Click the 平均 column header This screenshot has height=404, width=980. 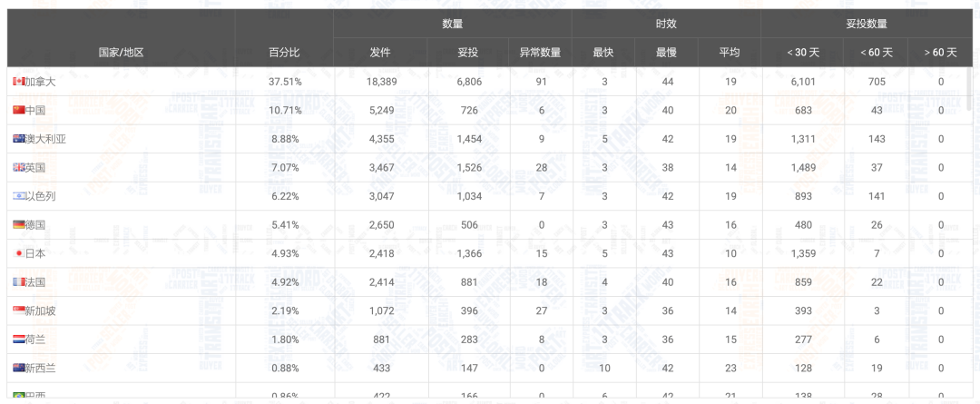730,53
